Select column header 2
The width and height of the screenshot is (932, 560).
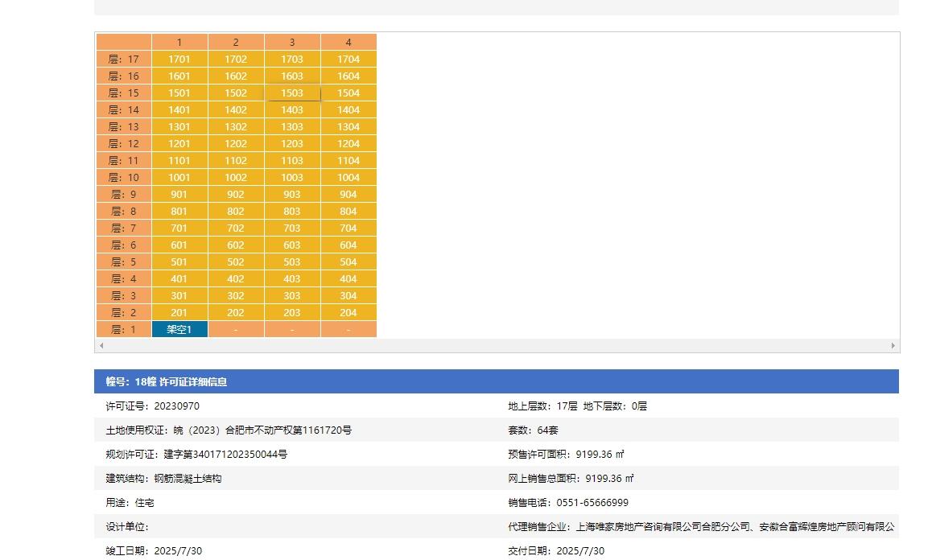pos(236,42)
